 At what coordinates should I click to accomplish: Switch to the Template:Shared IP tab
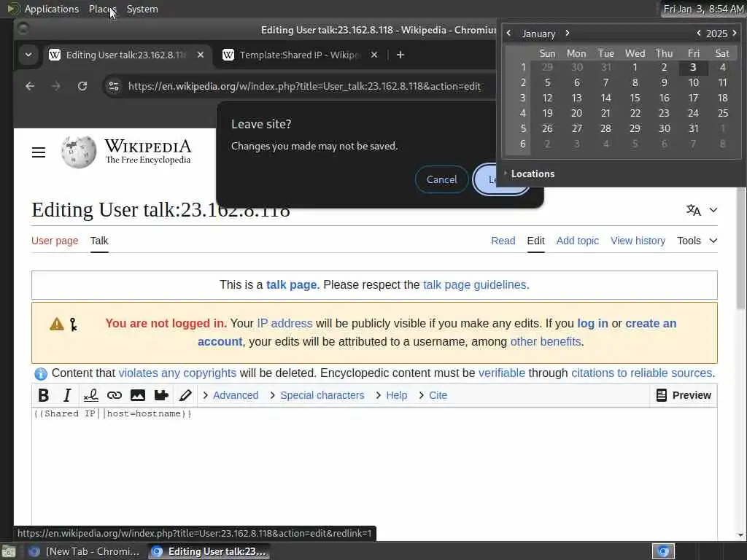(x=300, y=55)
